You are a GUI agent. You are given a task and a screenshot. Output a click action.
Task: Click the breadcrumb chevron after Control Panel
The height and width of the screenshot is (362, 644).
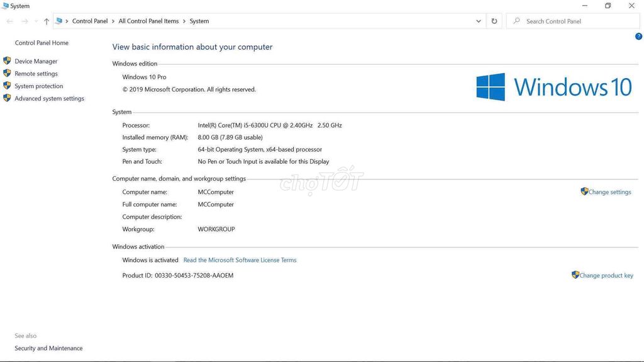[x=113, y=21]
